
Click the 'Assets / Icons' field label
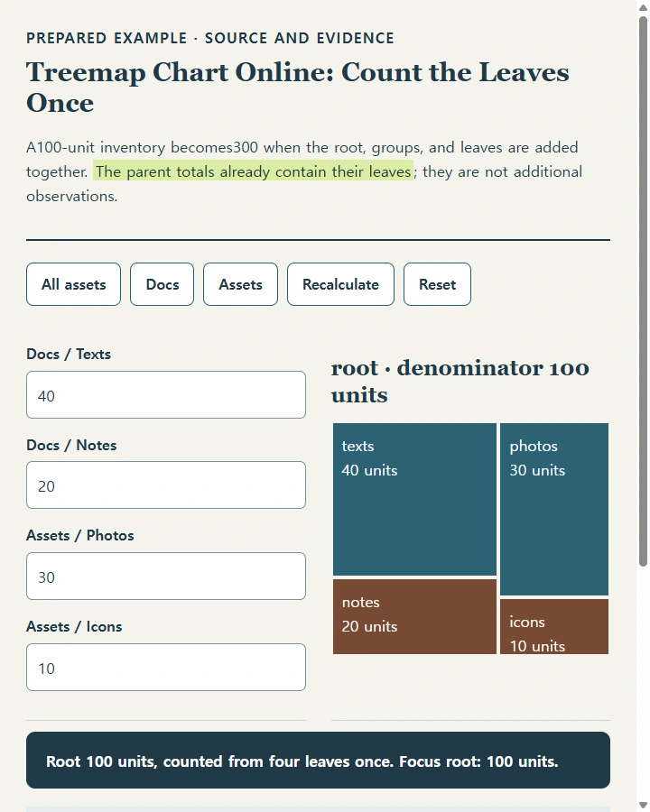(x=74, y=627)
